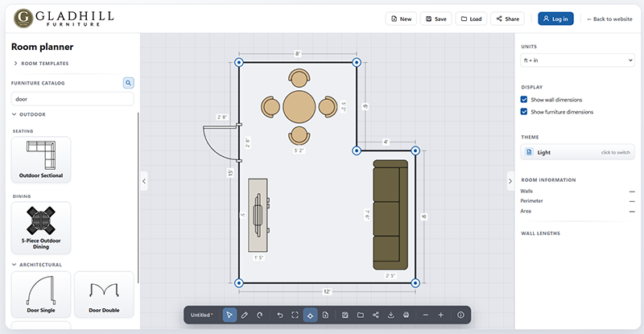
Task: Click the Share button in header
Action: click(x=508, y=19)
